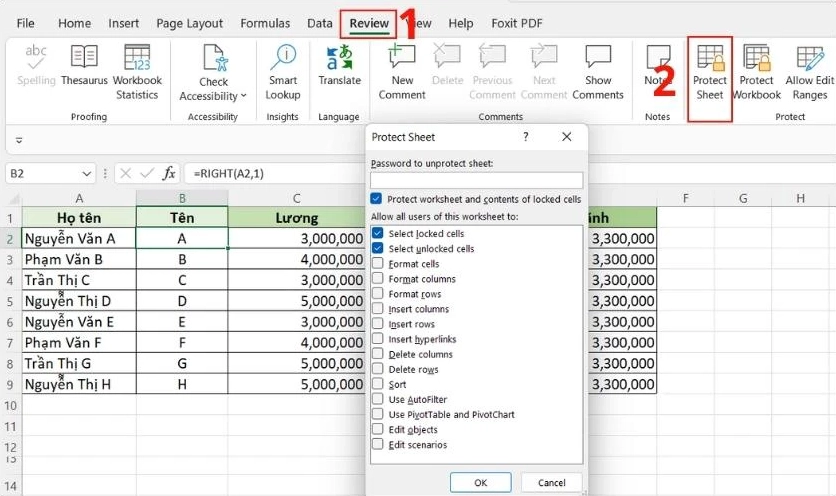Click the Lương header cell
Image resolution: width=836 pixels, height=496 pixels.
click(x=296, y=218)
